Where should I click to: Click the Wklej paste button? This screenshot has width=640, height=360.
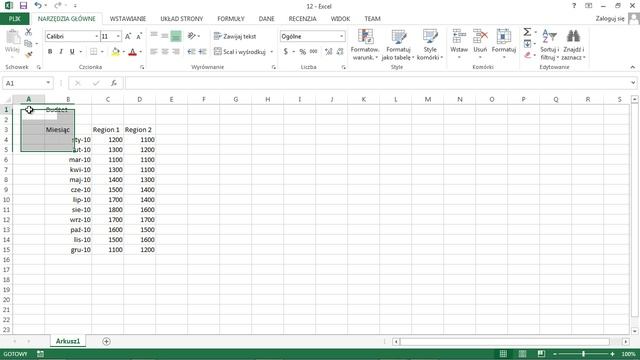pyautogui.click(x=12, y=41)
